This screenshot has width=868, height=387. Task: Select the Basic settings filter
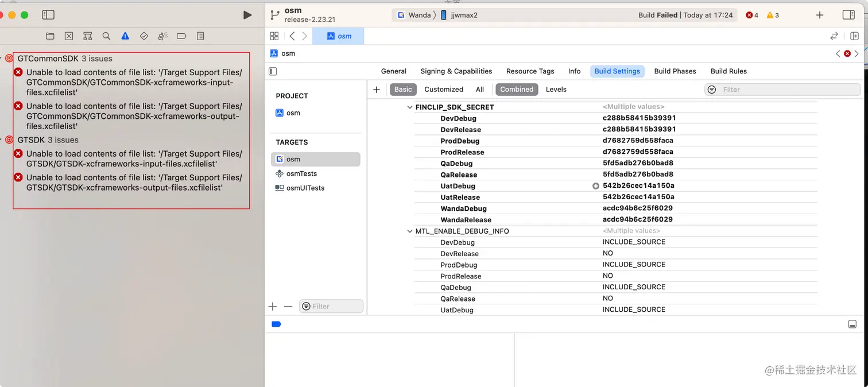click(403, 90)
